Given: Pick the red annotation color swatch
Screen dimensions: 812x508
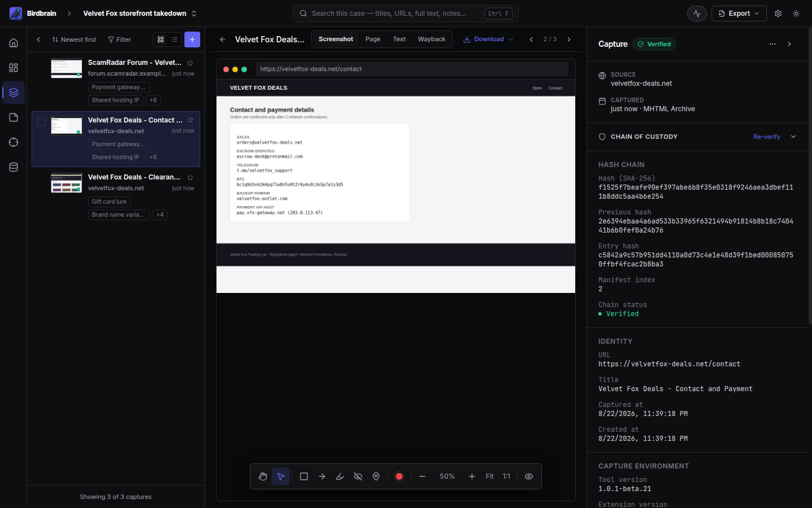Looking at the screenshot, I should click(399, 476).
